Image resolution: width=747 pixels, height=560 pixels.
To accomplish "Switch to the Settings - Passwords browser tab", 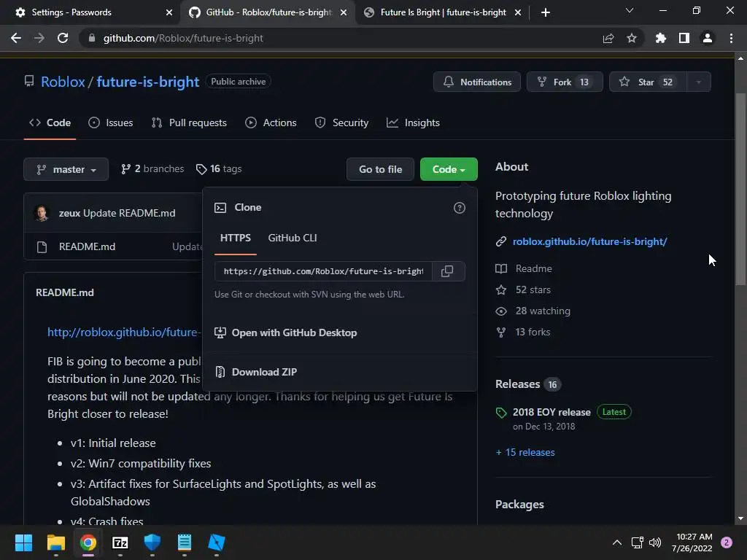I will [90, 12].
